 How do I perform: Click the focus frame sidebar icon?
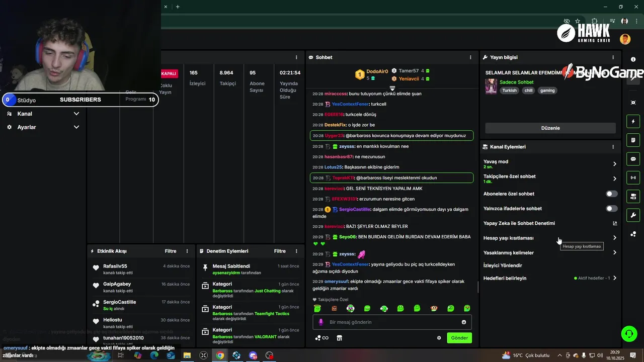(x=633, y=103)
